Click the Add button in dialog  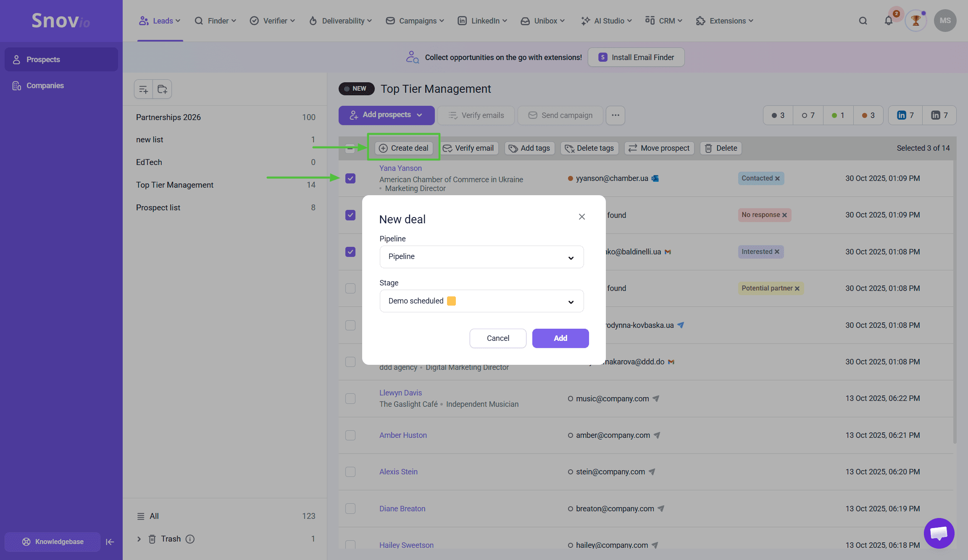point(560,338)
